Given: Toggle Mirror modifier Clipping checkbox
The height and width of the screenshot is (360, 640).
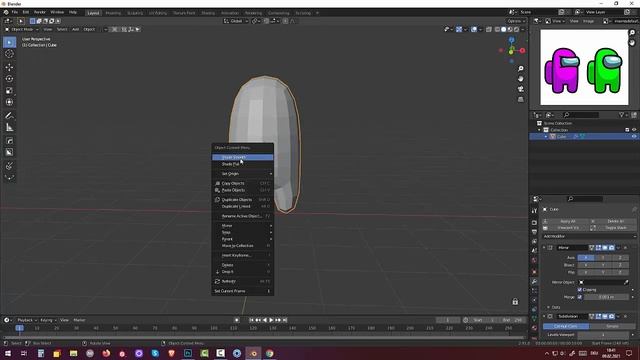Looking at the screenshot, I should 580,290.
